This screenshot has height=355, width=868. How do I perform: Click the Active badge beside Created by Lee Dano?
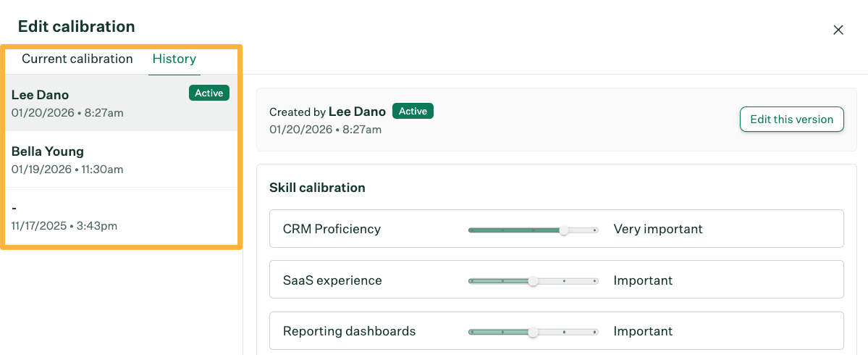point(413,111)
